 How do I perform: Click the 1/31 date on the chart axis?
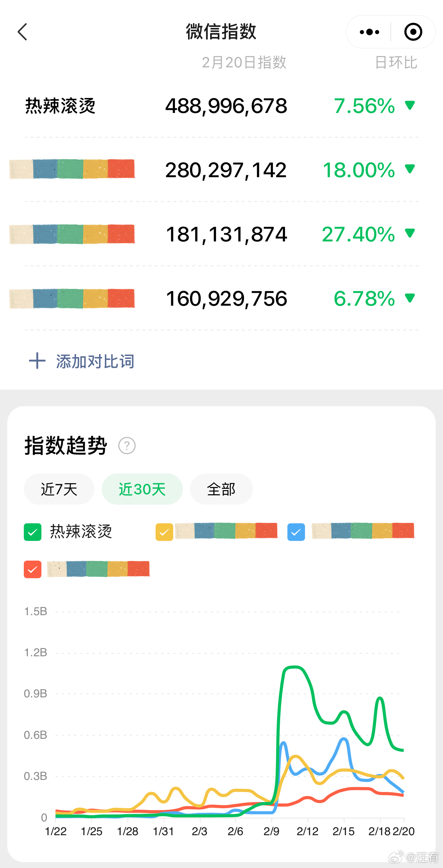point(164,831)
